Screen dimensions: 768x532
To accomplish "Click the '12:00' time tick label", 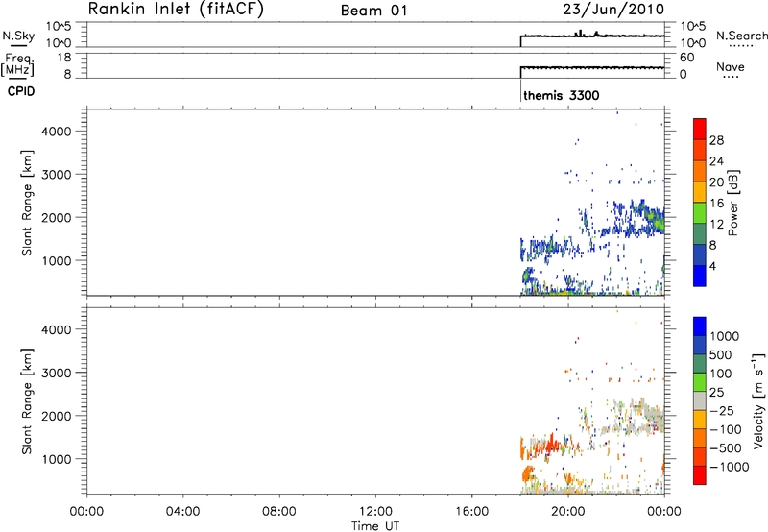I will coord(375,512).
